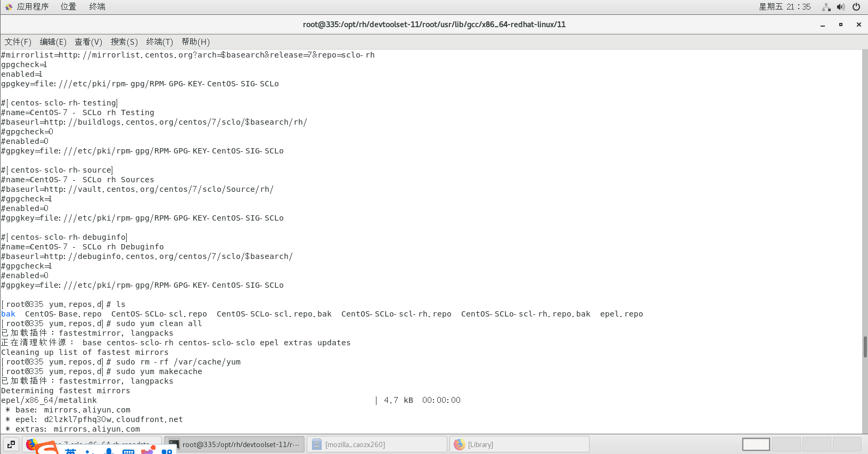This screenshot has height=454, width=868.
Task: Click the applications foot logo icon
Action: (x=9, y=7)
